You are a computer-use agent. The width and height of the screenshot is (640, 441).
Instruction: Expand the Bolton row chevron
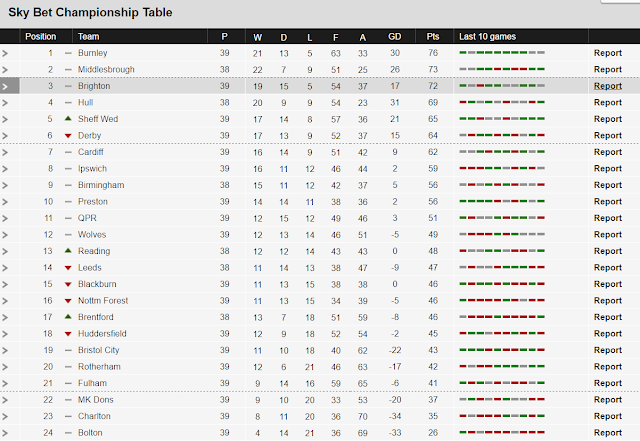[x=5, y=433]
